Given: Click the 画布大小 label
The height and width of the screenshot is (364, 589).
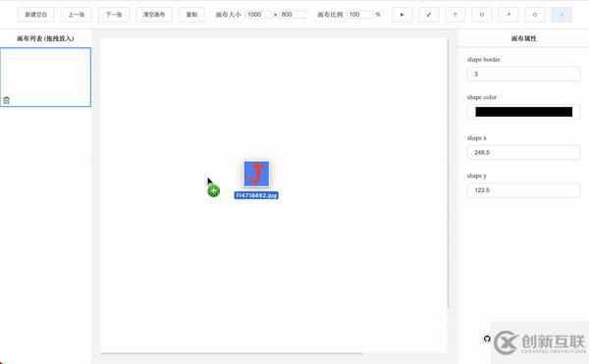Looking at the screenshot, I should [229, 15].
